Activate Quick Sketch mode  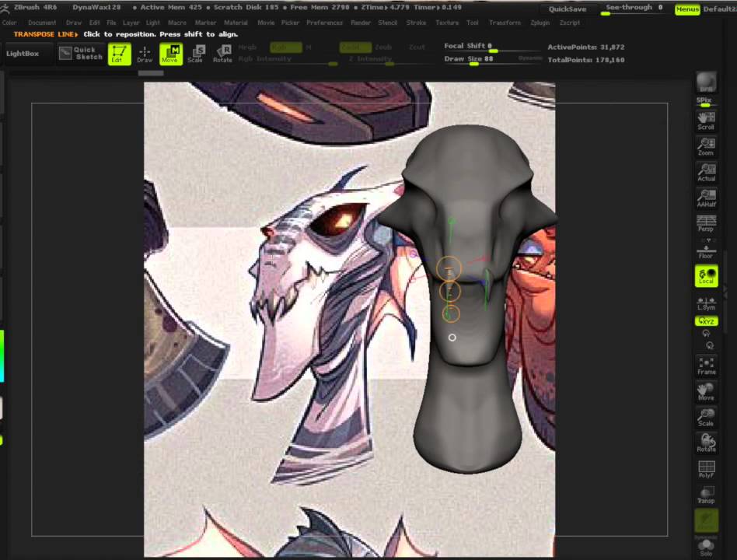[81, 54]
